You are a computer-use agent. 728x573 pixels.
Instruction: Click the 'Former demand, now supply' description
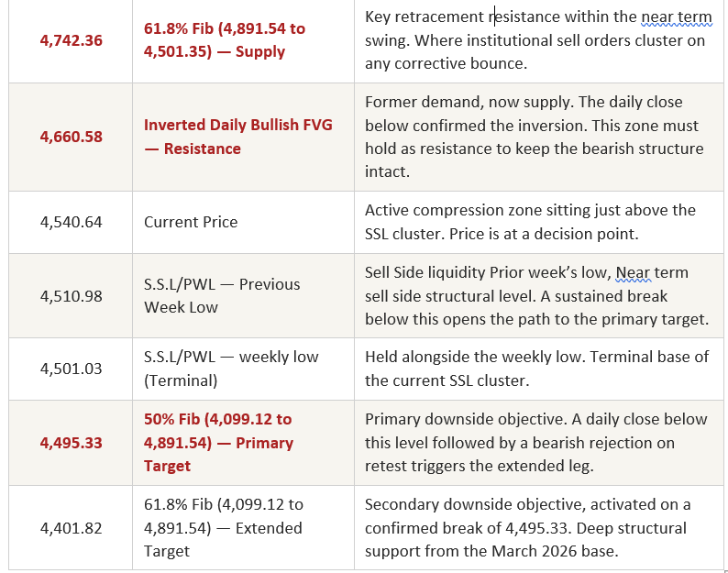pyautogui.click(x=534, y=137)
